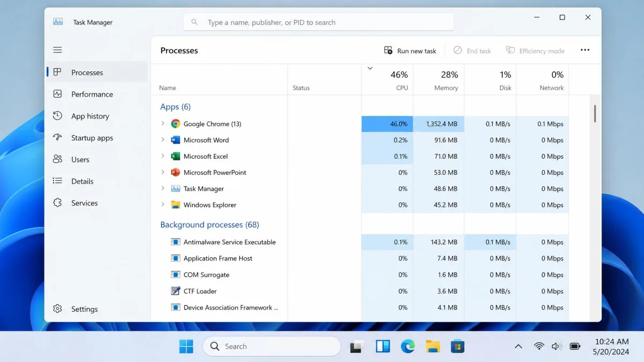
Task: Click the End task button
Action: 472,50
